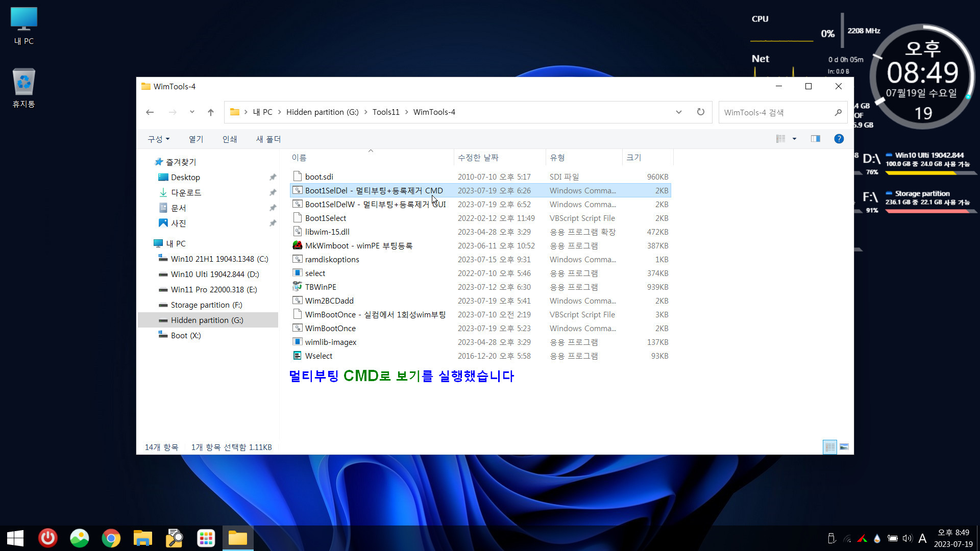Click the volume speaker tray icon
The height and width of the screenshot is (551, 980).
tap(908, 538)
